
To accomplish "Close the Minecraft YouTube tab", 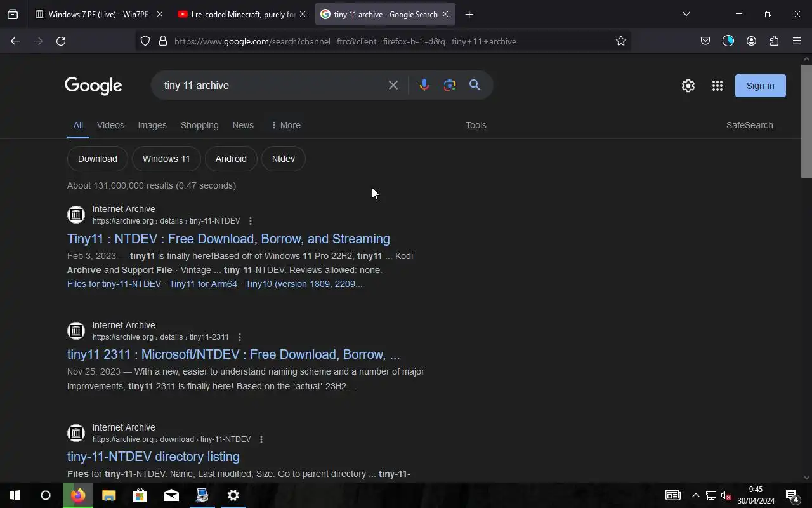I will (303, 14).
